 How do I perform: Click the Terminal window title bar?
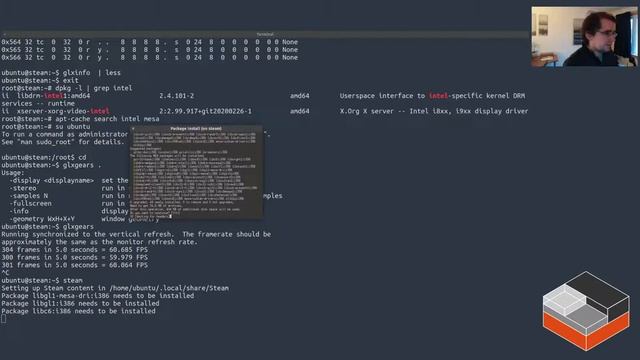pyautogui.click(x=264, y=35)
